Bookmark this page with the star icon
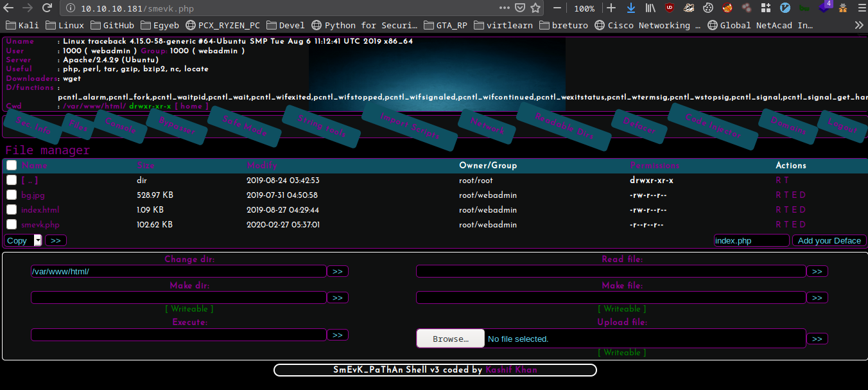The width and height of the screenshot is (868, 390). pos(535,8)
